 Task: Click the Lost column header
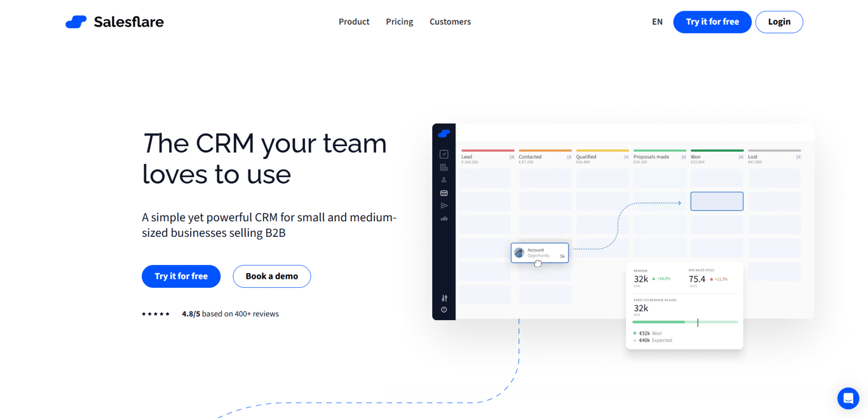pyautogui.click(x=774, y=157)
